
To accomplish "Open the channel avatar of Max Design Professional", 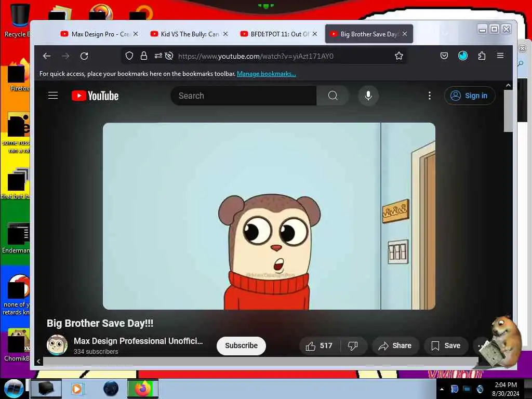I will [x=57, y=345].
